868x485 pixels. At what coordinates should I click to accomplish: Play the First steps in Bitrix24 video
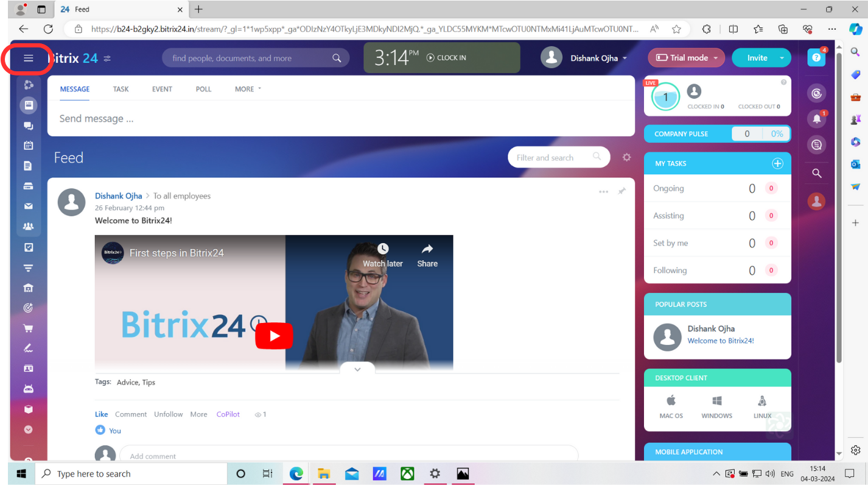coord(274,336)
